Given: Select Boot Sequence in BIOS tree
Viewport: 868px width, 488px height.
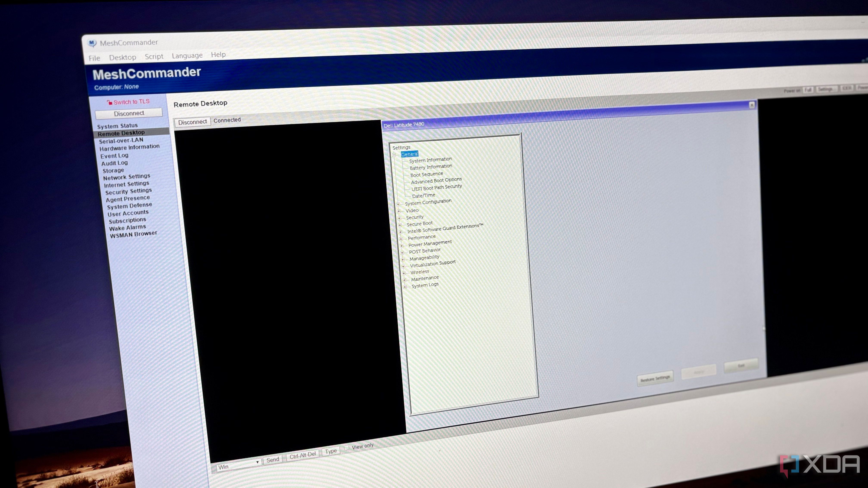Looking at the screenshot, I should pos(427,175).
